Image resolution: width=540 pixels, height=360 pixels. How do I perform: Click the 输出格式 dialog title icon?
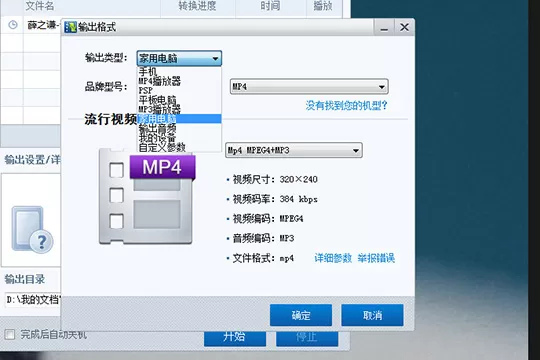point(70,27)
